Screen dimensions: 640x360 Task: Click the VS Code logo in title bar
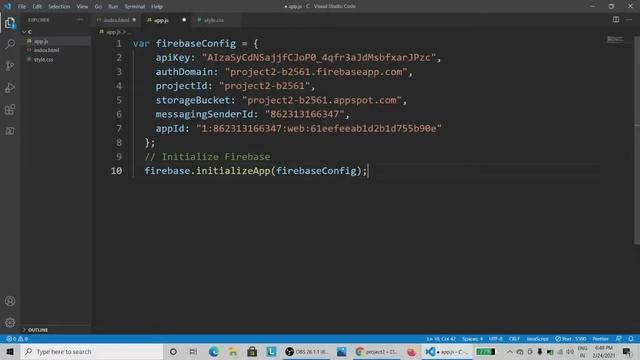(7, 6)
